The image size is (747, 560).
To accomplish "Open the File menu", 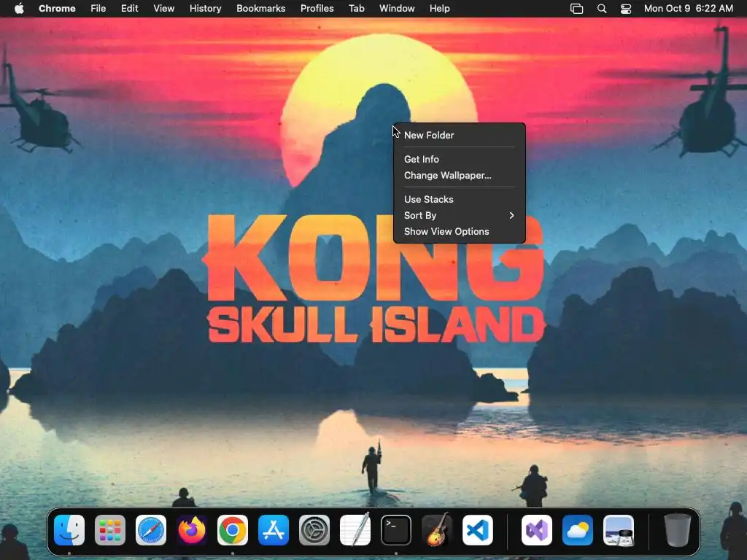I will (x=98, y=8).
